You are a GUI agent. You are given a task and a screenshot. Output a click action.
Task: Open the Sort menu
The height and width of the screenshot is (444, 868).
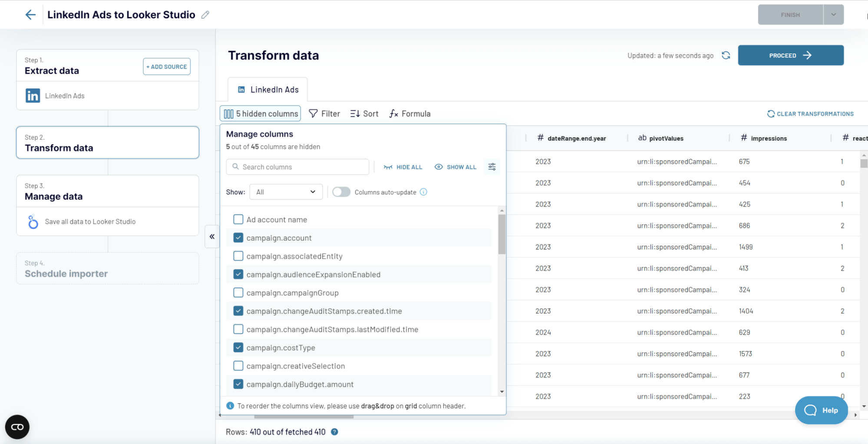tap(364, 114)
